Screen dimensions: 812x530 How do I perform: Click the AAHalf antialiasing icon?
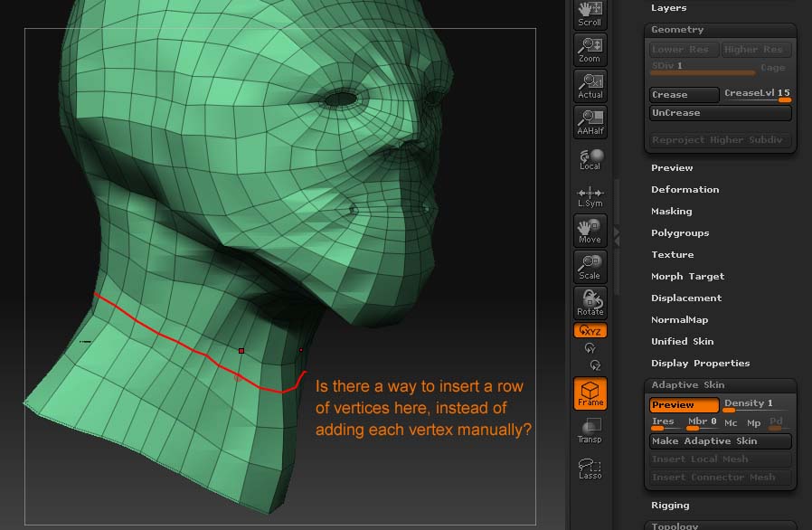click(x=589, y=120)
